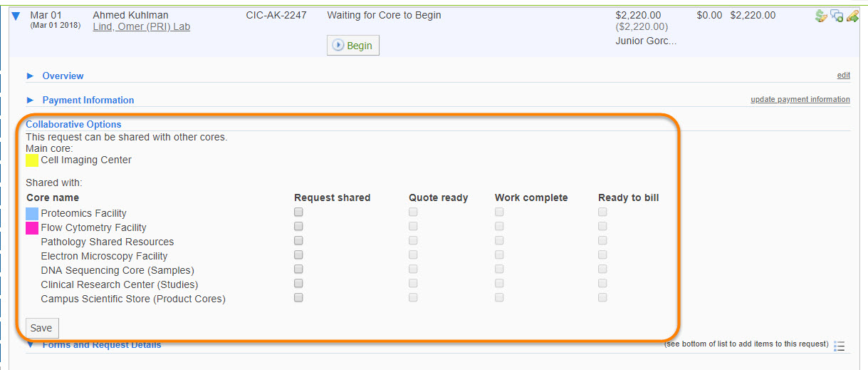Screen dimensions: 868x370
Task: Click the Save button
Action: 41,328
